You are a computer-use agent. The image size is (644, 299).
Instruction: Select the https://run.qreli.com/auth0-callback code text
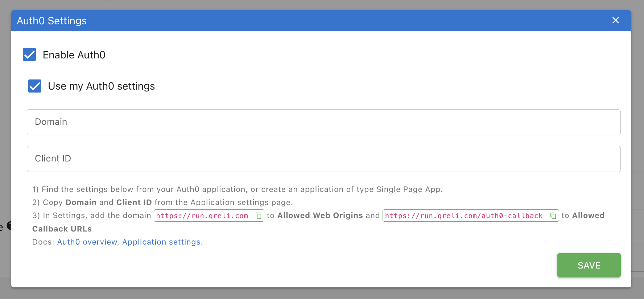463,216
